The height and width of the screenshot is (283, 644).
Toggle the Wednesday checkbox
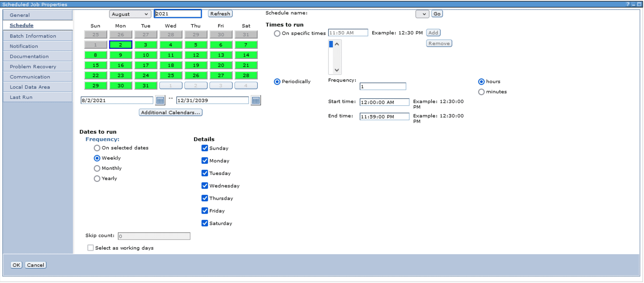tap(205, 186)
